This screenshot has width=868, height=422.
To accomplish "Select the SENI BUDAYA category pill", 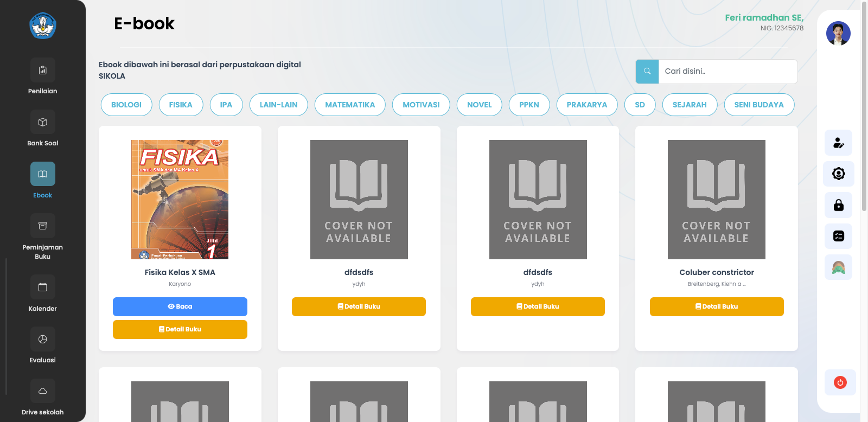I will pyautogui.click(x=758, y=105).
